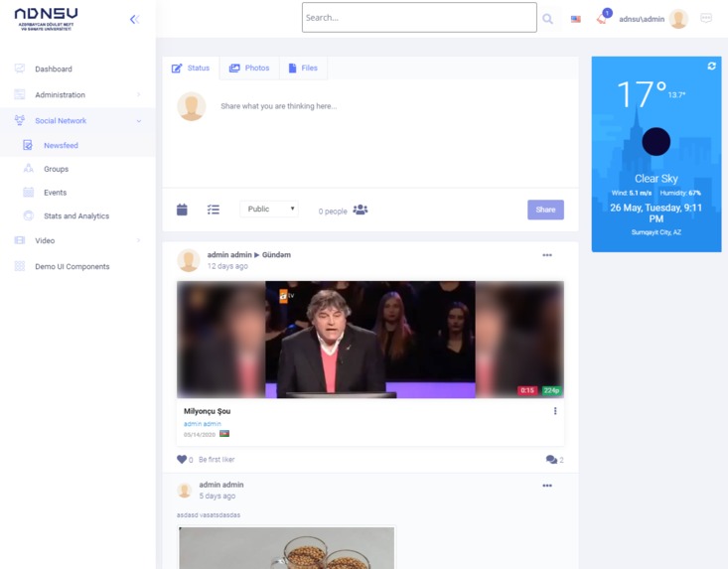Viewport: 728px width, 569px height.
Task: Open comments icon on Gündəm post
Action: pyautogui.click(x=551, y=460)
